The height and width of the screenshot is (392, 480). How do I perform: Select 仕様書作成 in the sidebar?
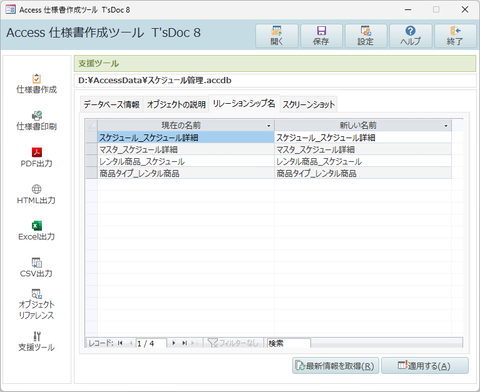(37, 84)
